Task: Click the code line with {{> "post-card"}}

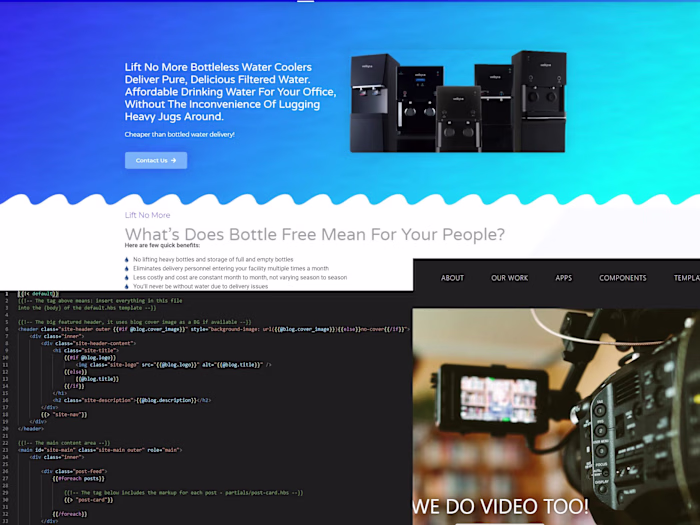Action: coord(89,500)
